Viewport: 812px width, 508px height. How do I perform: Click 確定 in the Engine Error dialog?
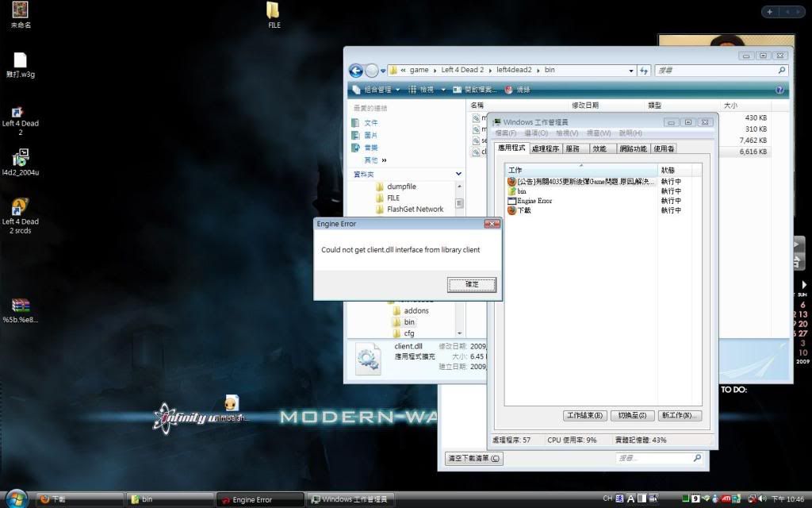[x=471, y=284]
